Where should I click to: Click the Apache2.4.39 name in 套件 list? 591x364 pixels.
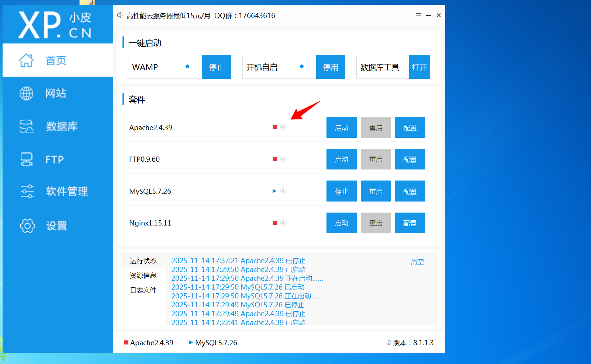point(151,127)
